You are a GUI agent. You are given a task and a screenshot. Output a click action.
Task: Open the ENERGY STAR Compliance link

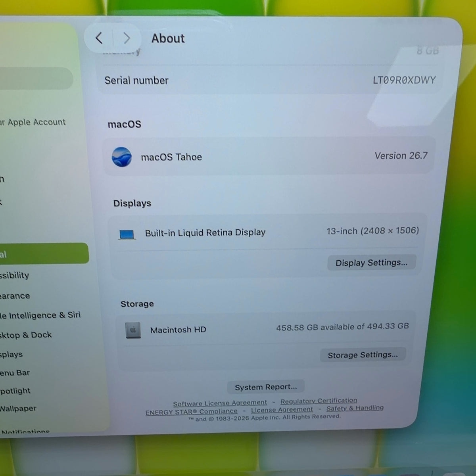(x=192, y=412)
